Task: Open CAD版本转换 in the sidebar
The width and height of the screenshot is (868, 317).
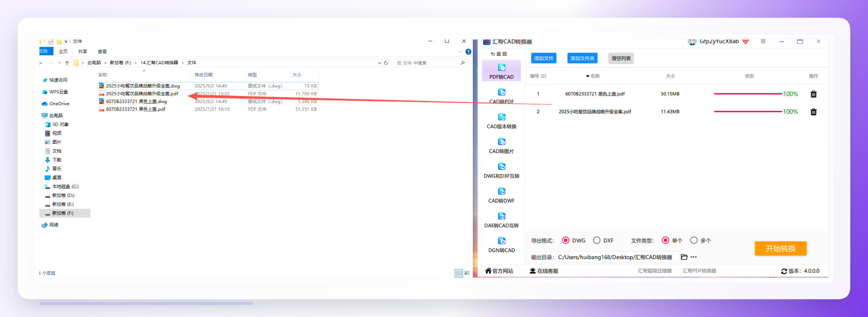Action: [x=502, y=121]
